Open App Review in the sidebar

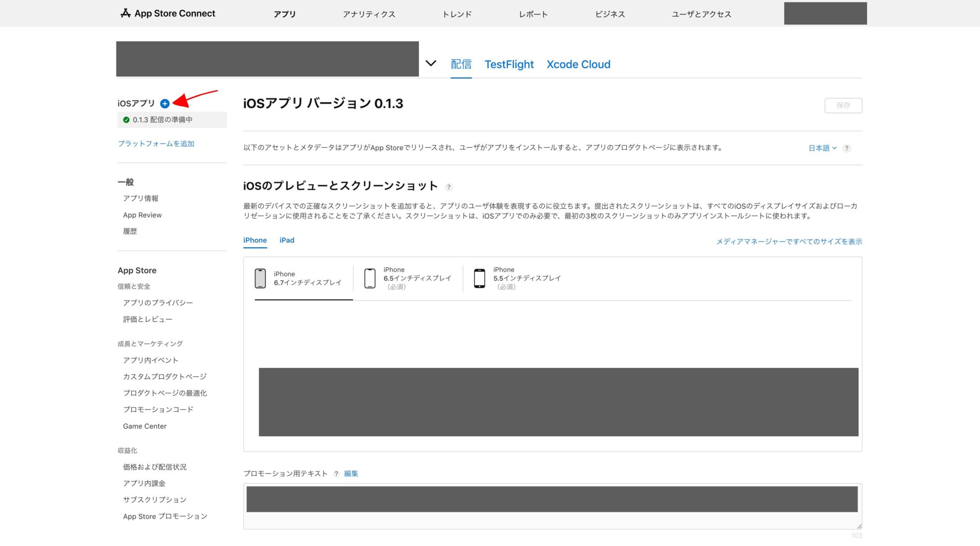point(142,215)
